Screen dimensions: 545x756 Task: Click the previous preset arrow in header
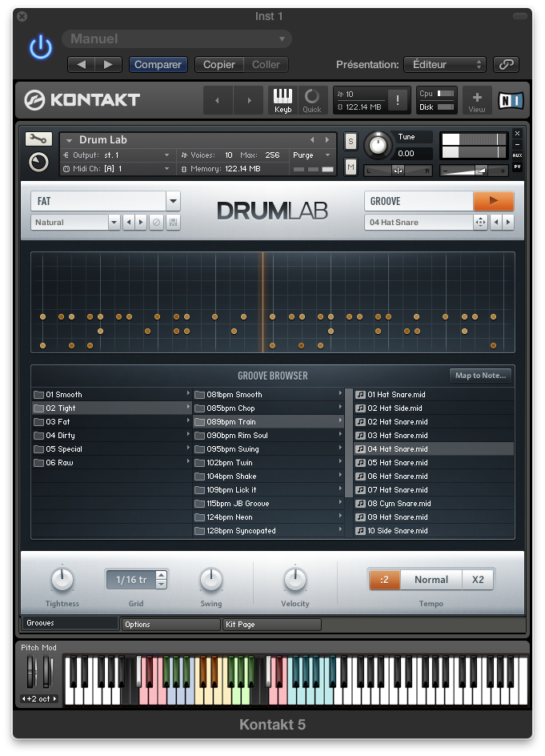[81, 64]
